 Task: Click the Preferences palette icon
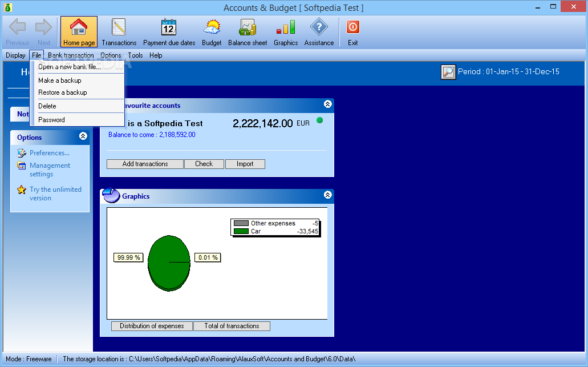pyautogui.click(x=22, y=153)
